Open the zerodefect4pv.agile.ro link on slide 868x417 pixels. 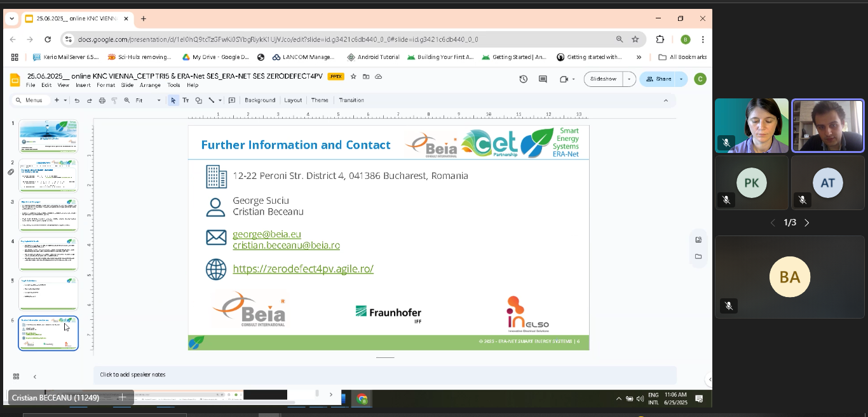[x=303, y=268]
